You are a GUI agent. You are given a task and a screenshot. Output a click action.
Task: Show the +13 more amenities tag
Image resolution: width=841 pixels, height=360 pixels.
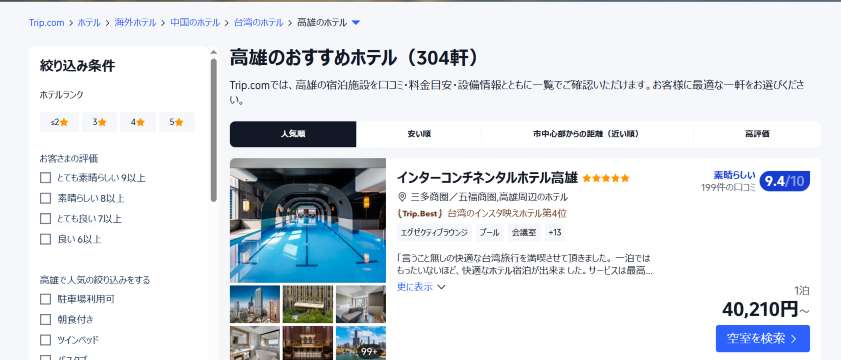click(555, 232)
